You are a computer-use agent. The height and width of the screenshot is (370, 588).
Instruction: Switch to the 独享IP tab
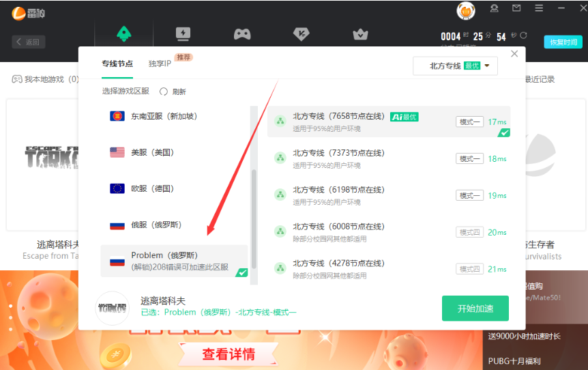pos(160,63)
